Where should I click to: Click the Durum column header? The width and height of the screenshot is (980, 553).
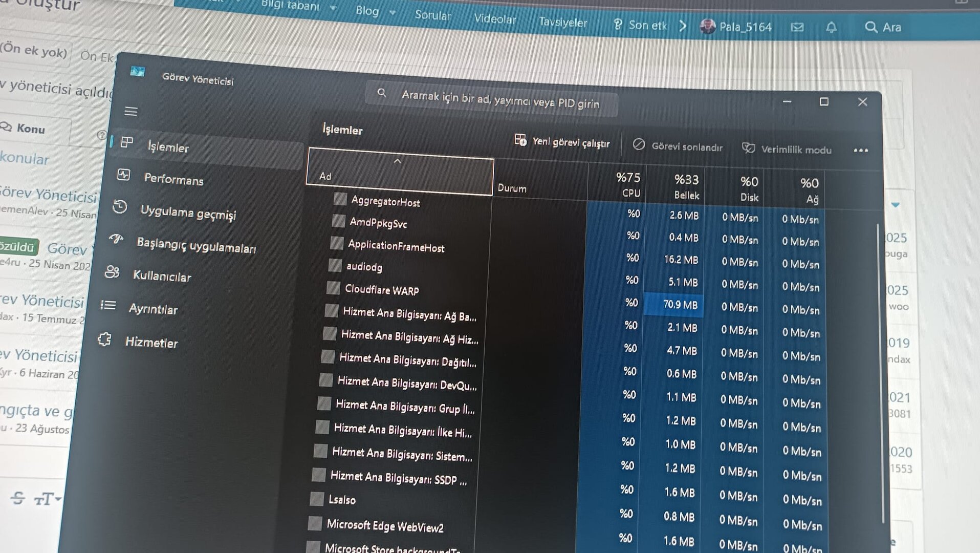540,180
